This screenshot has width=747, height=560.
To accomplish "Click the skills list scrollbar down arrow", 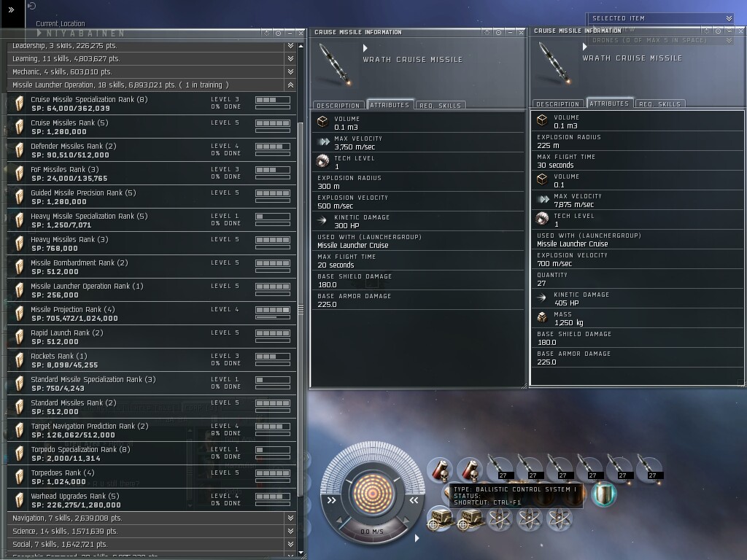I will tap(301, 553).
